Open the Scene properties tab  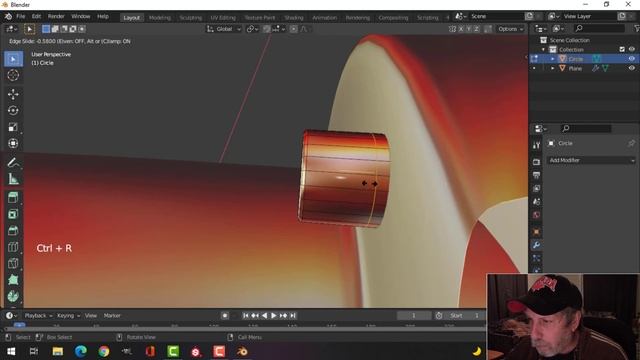[536, 202]
